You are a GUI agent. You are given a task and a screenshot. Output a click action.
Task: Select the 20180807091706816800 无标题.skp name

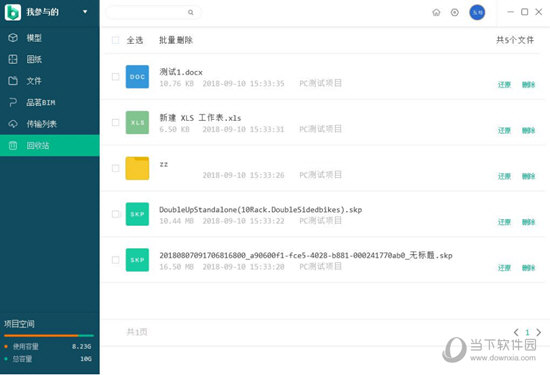[306, 255]
